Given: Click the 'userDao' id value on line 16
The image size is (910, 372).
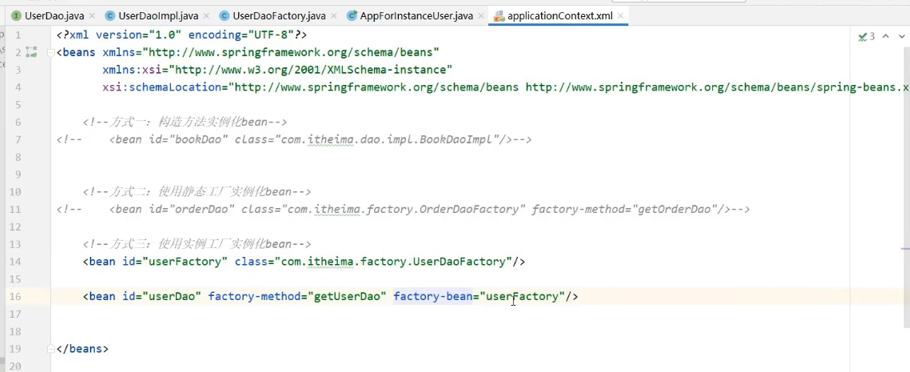Looking at the screenshot, I should coord(172,297).
